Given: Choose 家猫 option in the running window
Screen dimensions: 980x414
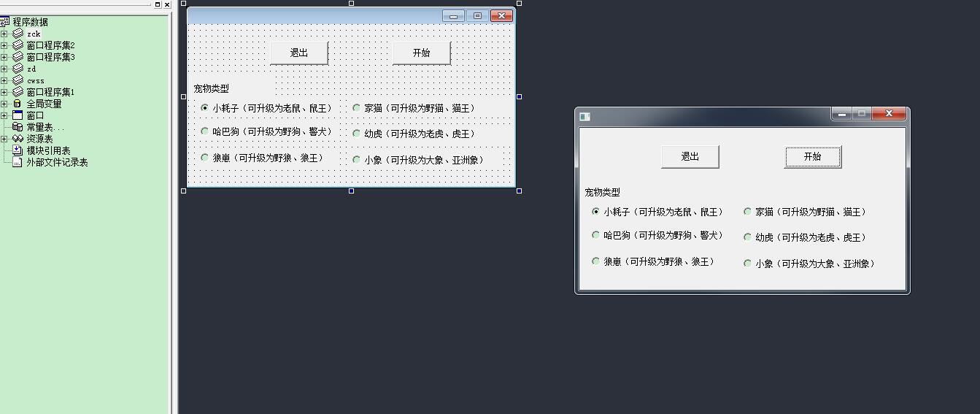Looking at the screenshot, I should tap(747, 212).
